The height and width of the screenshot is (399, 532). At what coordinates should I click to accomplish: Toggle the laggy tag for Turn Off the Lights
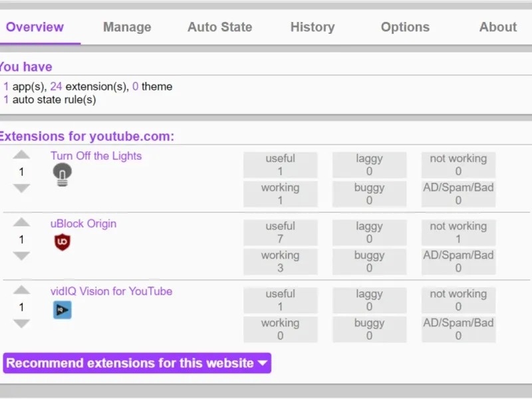(369, 164)
